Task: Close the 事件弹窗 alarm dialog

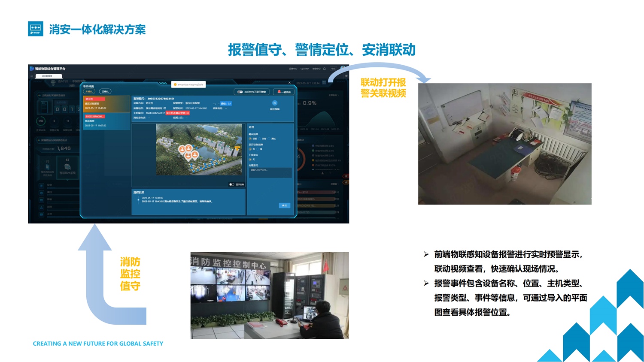Action: (x=289, y=83)
